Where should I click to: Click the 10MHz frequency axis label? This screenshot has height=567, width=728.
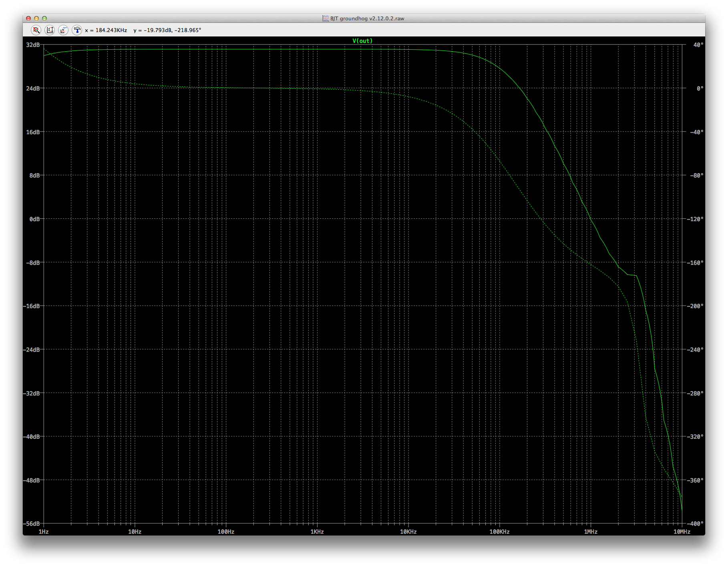pyautogui.click(x=682, y=532)
